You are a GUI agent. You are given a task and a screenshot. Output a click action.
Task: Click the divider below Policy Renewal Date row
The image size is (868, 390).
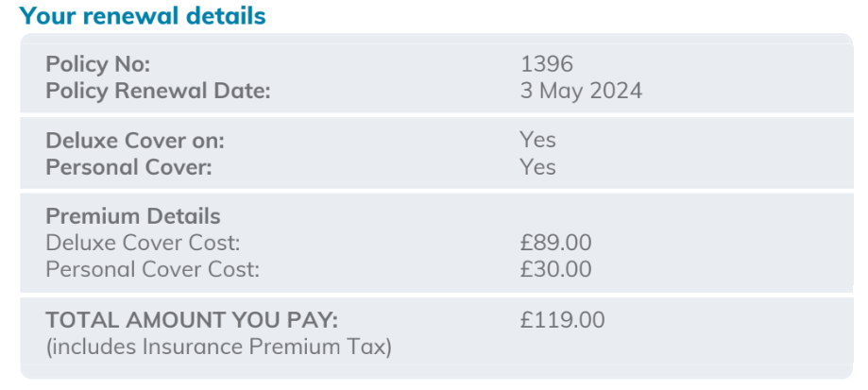click(x=434, y=115)
